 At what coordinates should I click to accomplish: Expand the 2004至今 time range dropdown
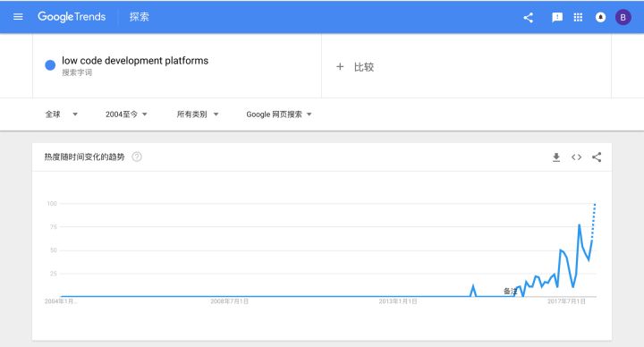126,114
